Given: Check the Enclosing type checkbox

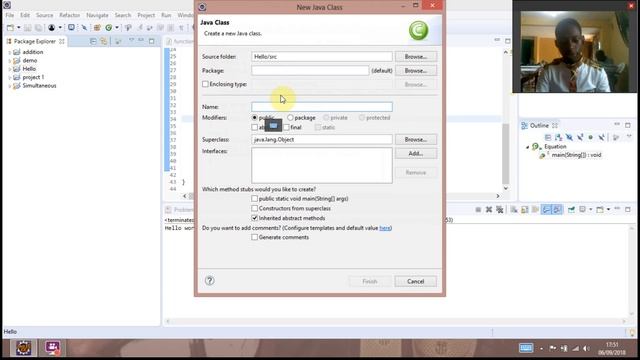Looking at the screenshot, I should tap(205, 84).
